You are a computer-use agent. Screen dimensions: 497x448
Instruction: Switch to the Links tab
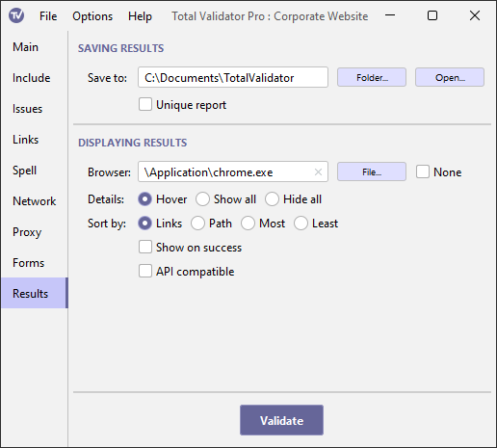[x=34, y=140]
